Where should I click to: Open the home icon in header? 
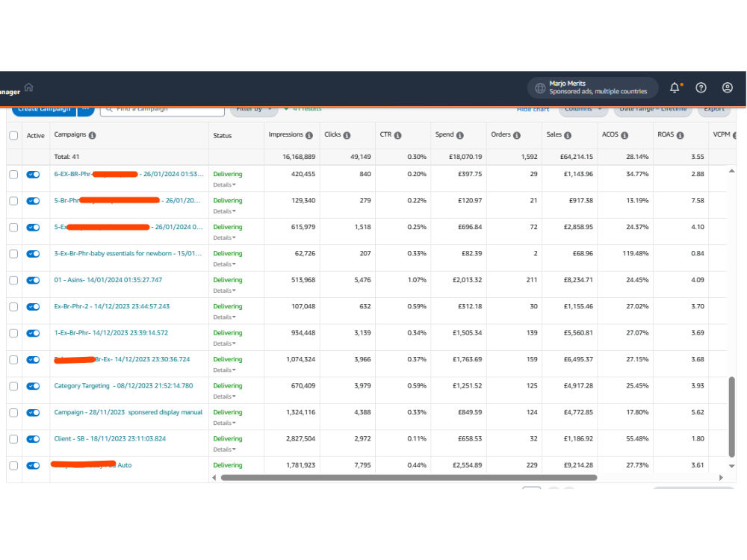(28, 87)
